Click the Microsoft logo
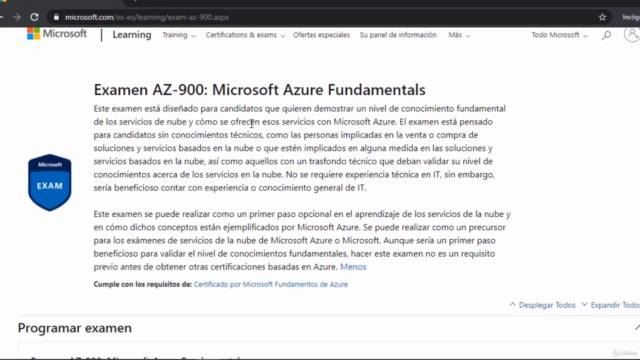The height and width of the screenshot is (360, 640). click(x=57, y=34)
